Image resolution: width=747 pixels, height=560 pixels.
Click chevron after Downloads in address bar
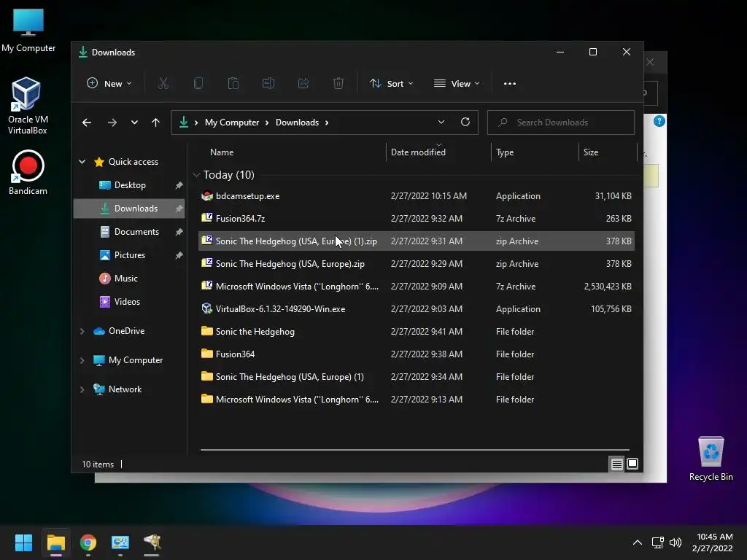tap(327, 122)
